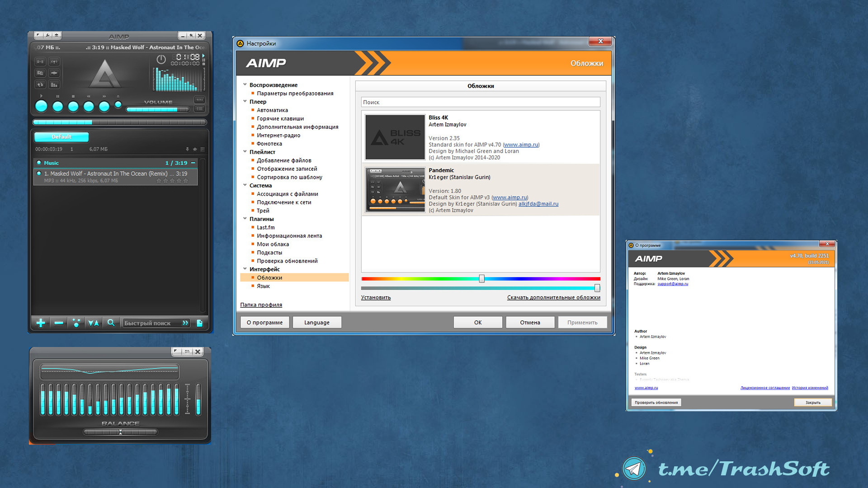
Task: Open the equalizer presets menu arrow icon
Action: [x=176, y=352]
